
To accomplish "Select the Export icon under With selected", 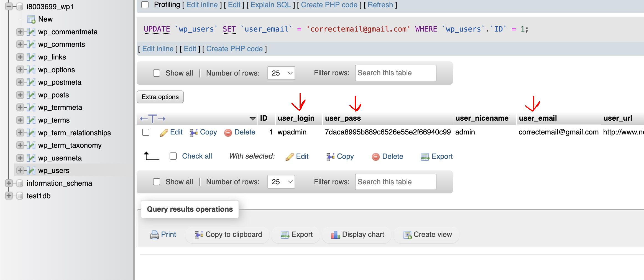I will click(x=425, y=156).
